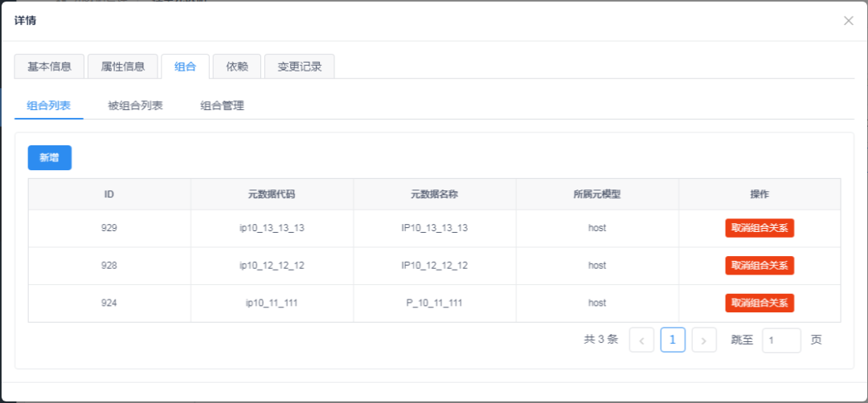Select name cell P_10_11_111
Viewport: 868px width, 403px height.
click(x=435, y=303)
